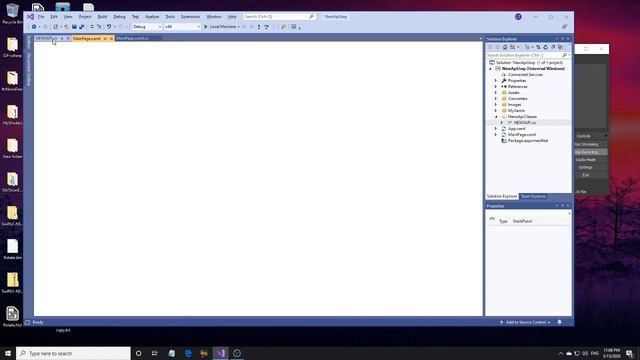Switch to the Solution Explorer bottom tab
Screen dimensions: 640x360
click(x=502, y=196)
